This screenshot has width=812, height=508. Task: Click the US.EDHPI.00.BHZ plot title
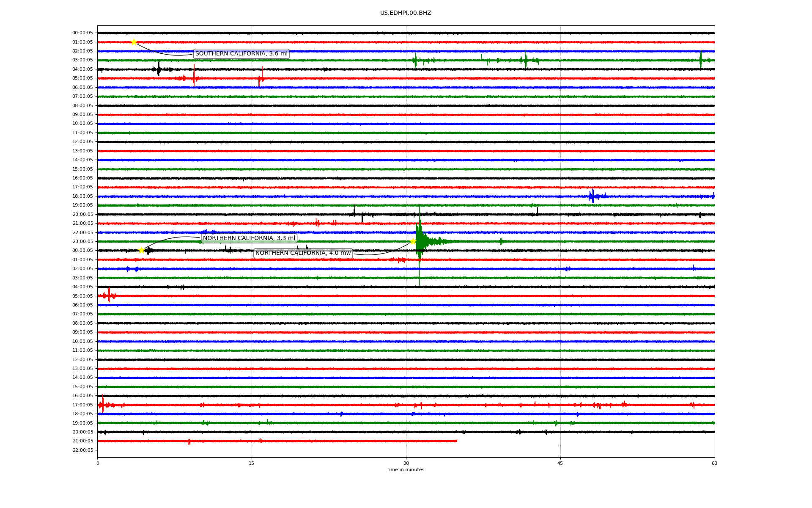pyautogui.click(x=405, y=13)
